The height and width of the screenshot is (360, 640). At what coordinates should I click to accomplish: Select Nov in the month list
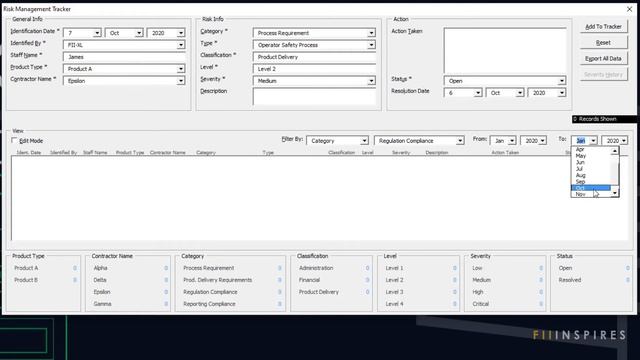click(x=591, y=194)
